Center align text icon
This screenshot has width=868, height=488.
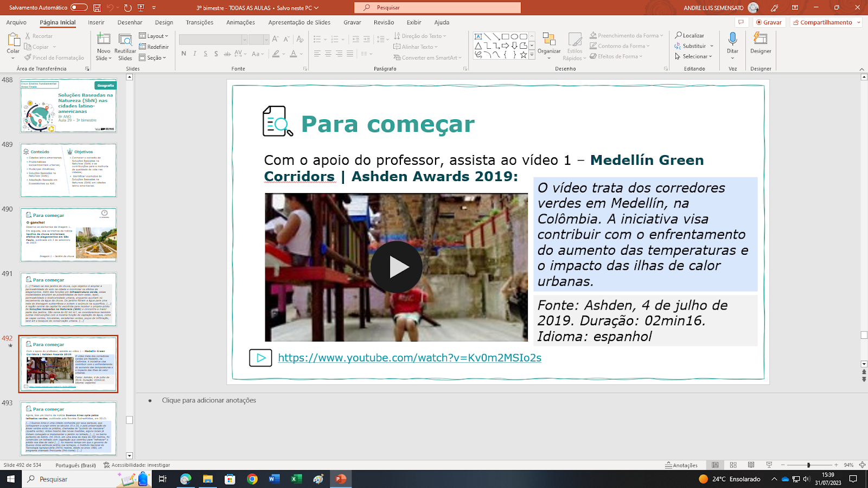(328, 54)
